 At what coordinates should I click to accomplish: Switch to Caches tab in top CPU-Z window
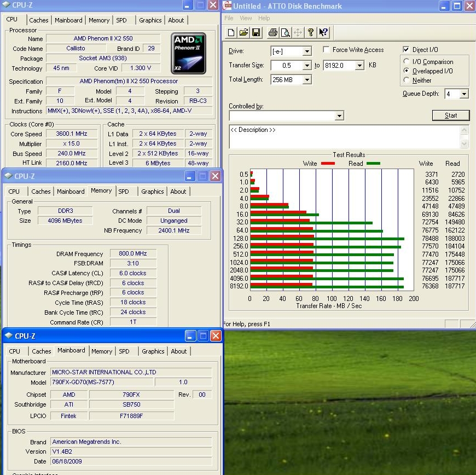[39, 20]
